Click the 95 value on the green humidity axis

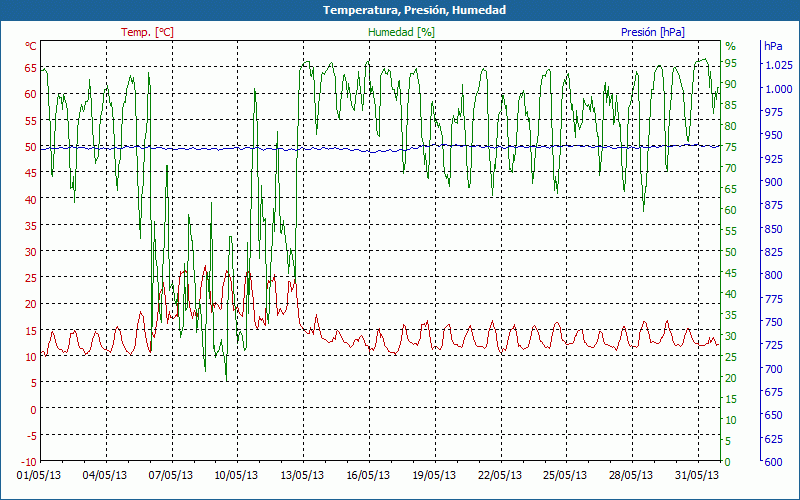(731, 63)
